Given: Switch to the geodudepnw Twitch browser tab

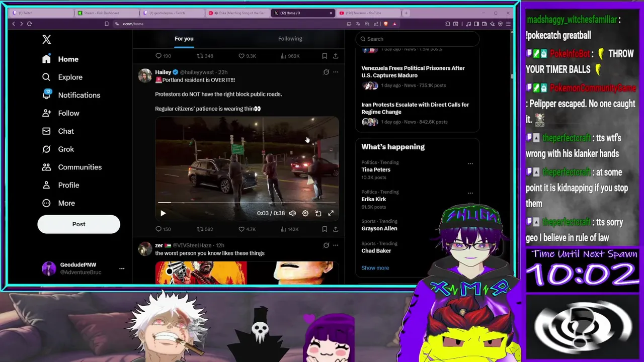Looking at the screenshot, I should click(172, 13).
